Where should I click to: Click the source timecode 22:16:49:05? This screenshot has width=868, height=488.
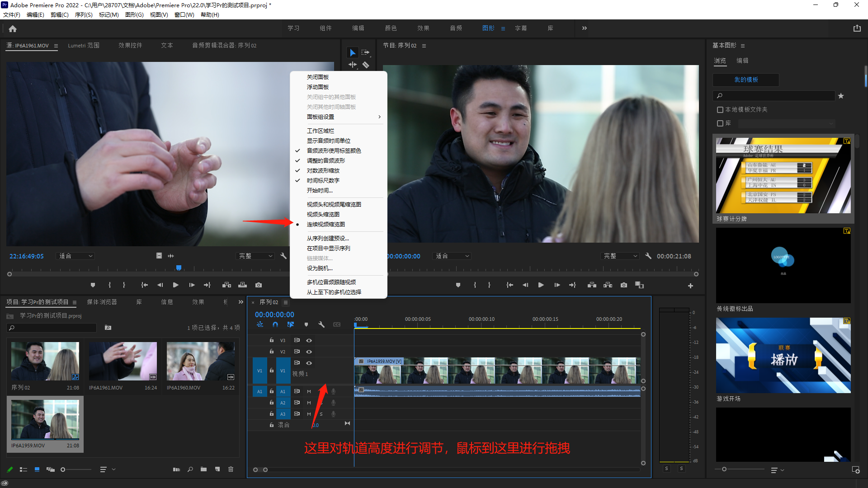coord(27,256)
